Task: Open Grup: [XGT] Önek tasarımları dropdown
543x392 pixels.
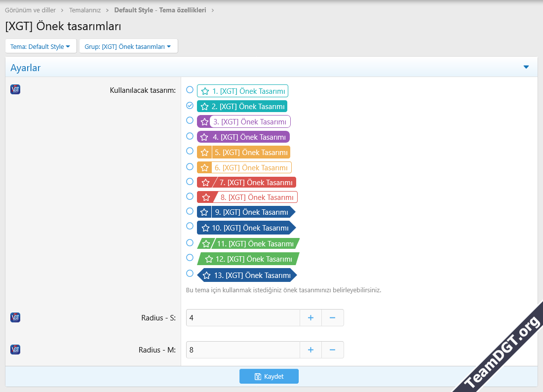Action: (x=128, y=46)
